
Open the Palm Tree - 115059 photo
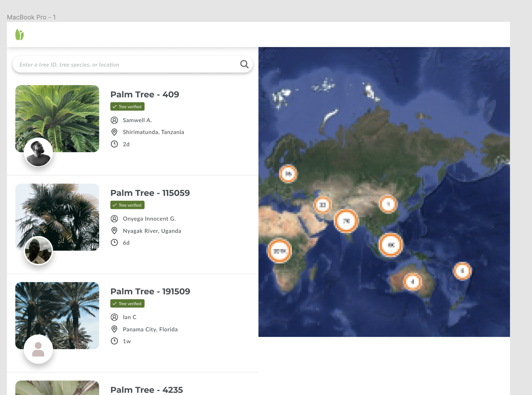57,217
